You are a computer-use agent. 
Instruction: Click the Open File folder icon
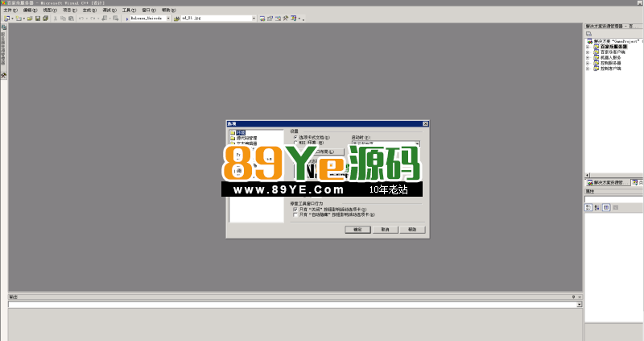[30, 19]
